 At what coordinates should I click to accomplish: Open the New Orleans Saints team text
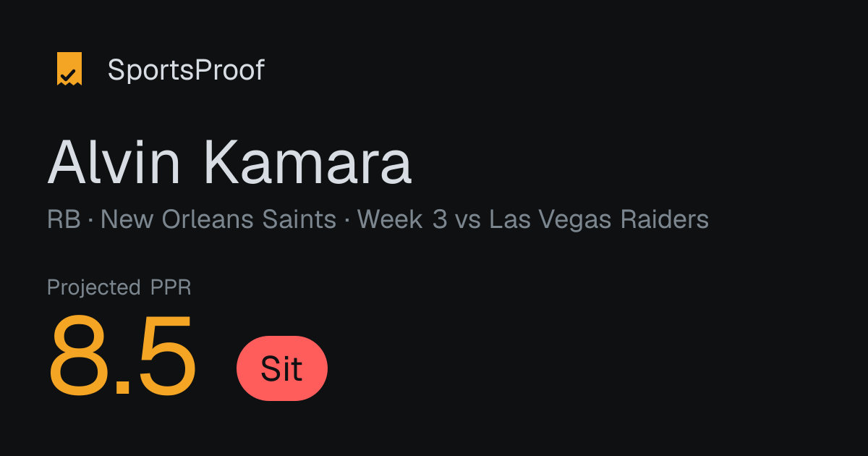click(218, 219)
